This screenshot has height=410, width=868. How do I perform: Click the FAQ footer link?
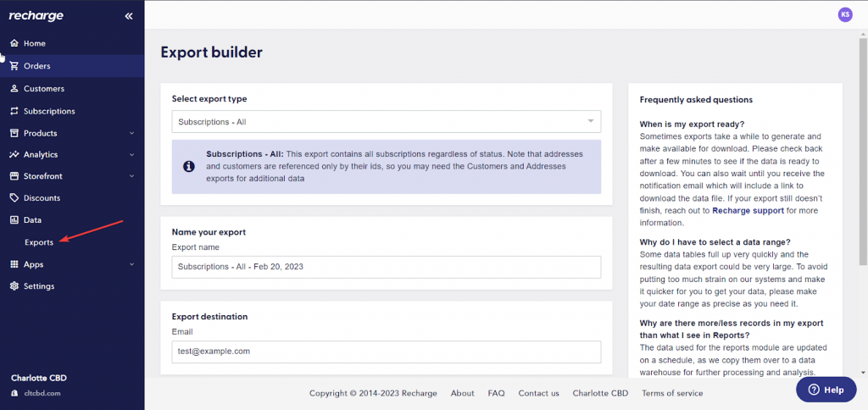tap(496, 393)
